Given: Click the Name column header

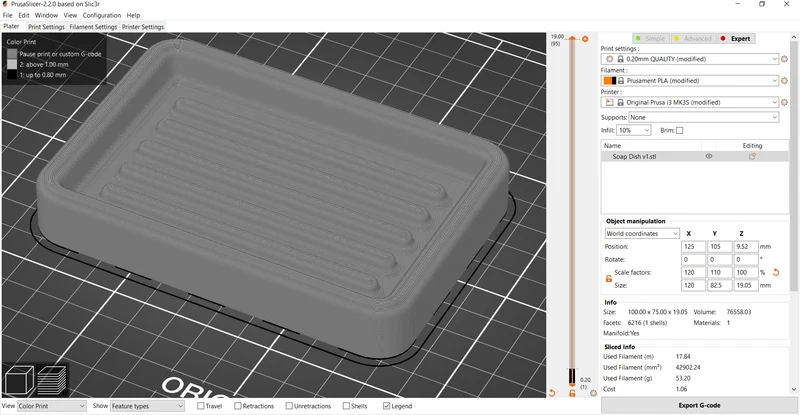Looking at the screenshot, I should click(x=651, y=145).
